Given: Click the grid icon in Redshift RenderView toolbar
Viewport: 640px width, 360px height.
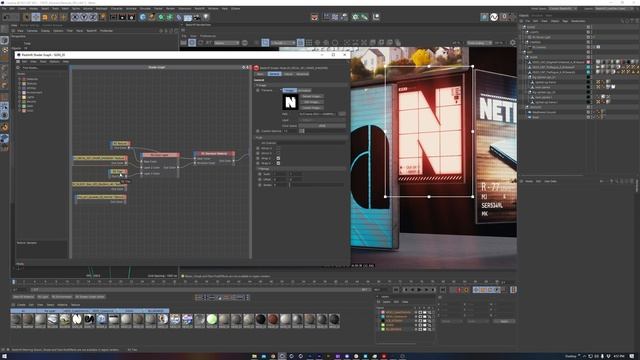Looking at the screenshot, I should 309,42.
